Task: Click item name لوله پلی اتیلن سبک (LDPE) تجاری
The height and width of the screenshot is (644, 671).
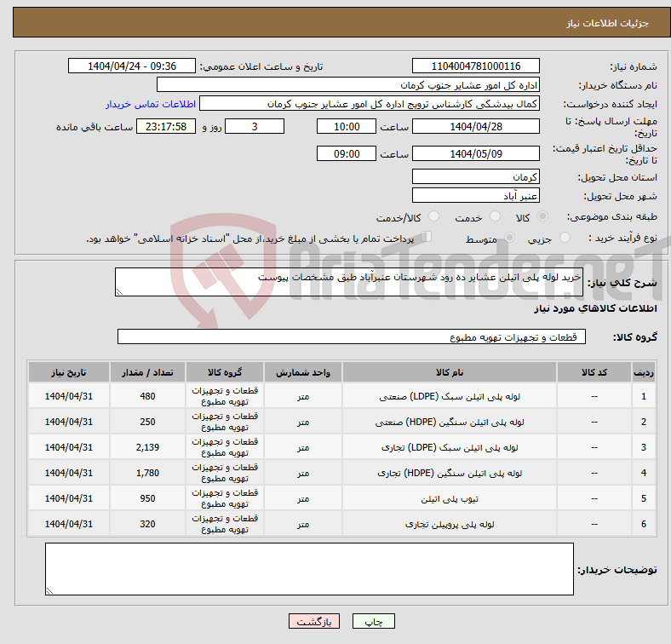Action: (x=450, y=447)
